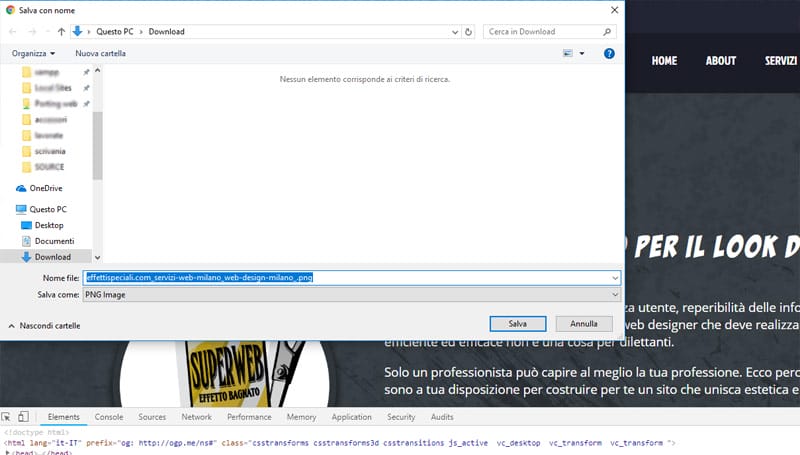Open the blue help question mark icon
Viewport: 800px width, 455px height.
point(609,53)
